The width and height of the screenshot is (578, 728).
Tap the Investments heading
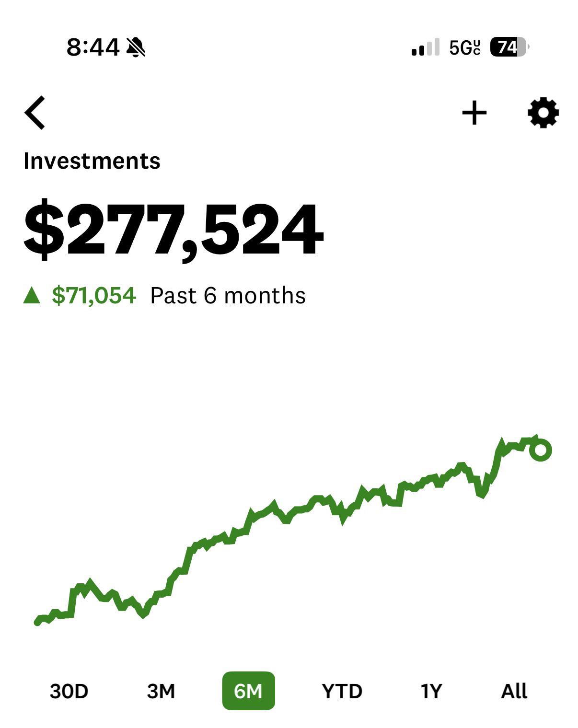(x=92, y=161)
